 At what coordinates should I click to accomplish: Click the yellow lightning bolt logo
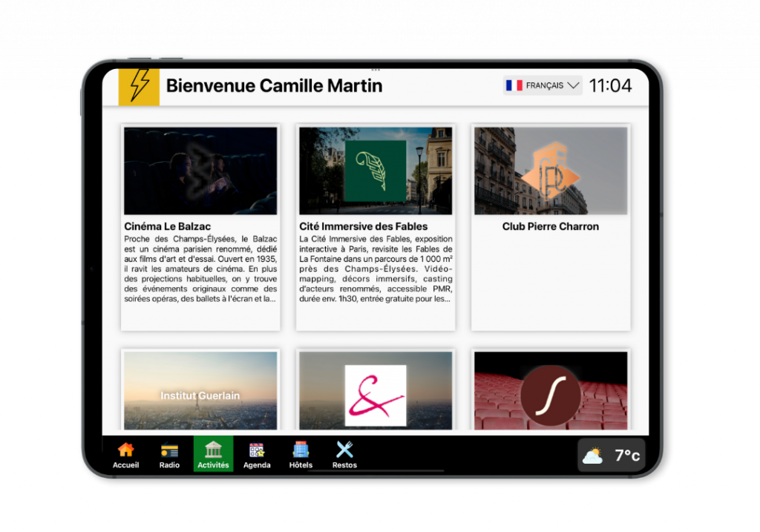point(139,85)
